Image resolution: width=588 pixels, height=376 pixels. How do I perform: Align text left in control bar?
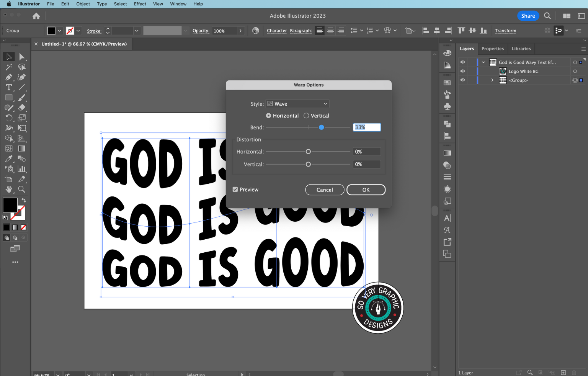(320, 31)
